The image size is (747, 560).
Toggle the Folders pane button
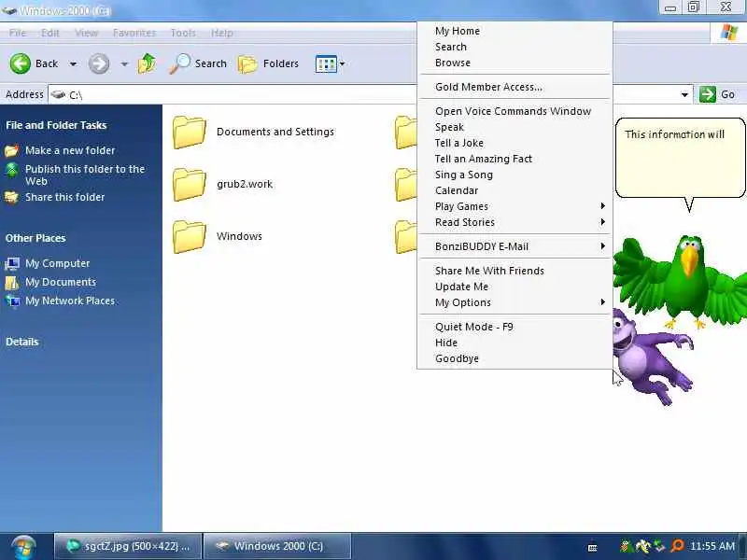tap(268, 63)
